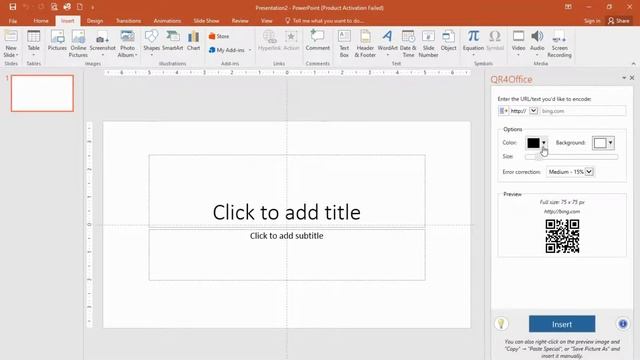Click the white Background color swatch
The height and width of the screenshot is (360, 640).
600,143
